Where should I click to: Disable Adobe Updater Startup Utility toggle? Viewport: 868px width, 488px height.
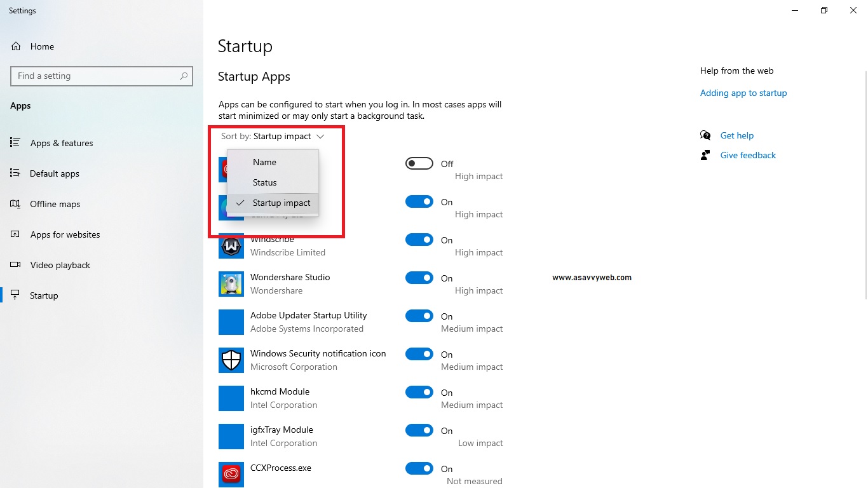(419, 316)
